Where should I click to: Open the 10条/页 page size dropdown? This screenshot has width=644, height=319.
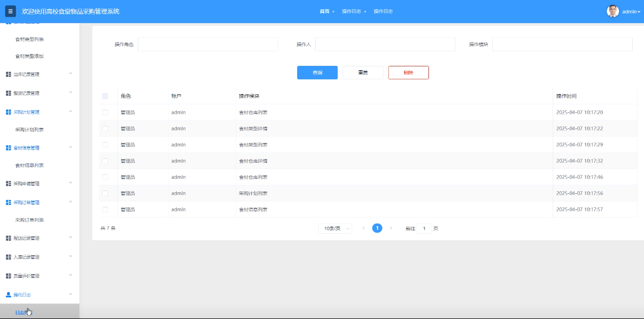pyautogui.click(x=335, y=228)
